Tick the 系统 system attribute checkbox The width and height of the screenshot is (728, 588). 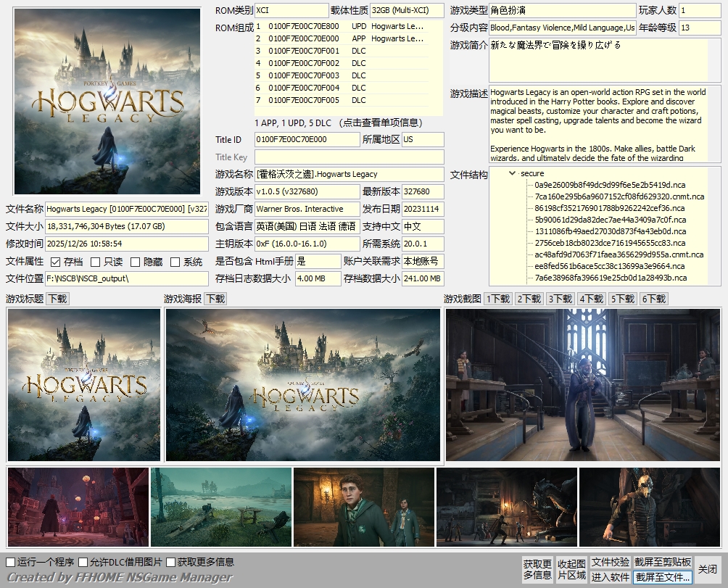click(x=175, y=262)
